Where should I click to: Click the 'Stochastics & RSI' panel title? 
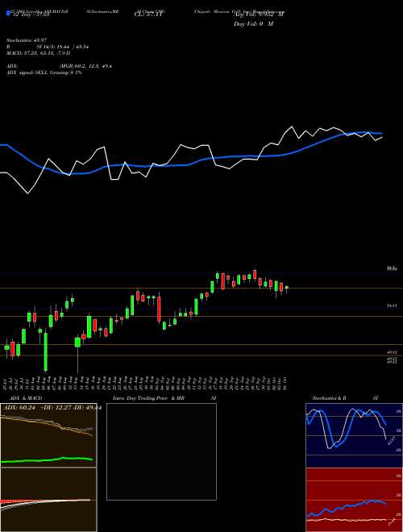pos(345,397)
